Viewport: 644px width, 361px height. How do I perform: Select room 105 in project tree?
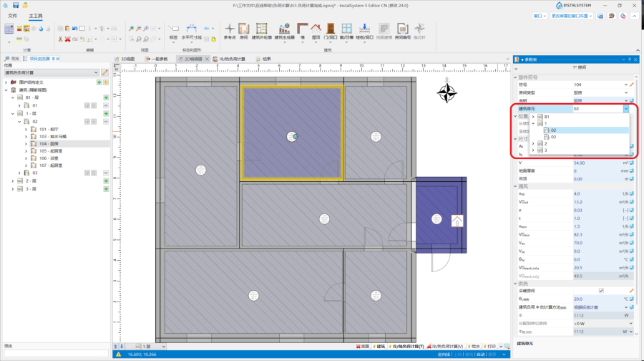coord(52,151)
